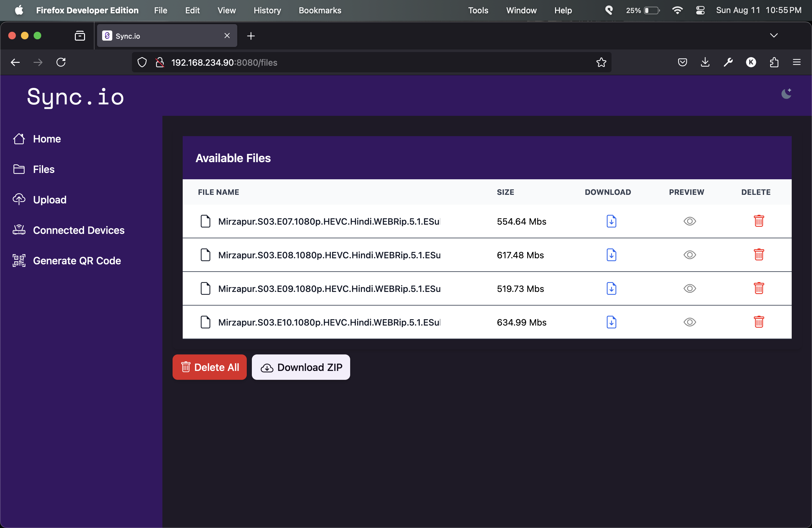
Task: Open the Edit menu
Action: [192, 10]
